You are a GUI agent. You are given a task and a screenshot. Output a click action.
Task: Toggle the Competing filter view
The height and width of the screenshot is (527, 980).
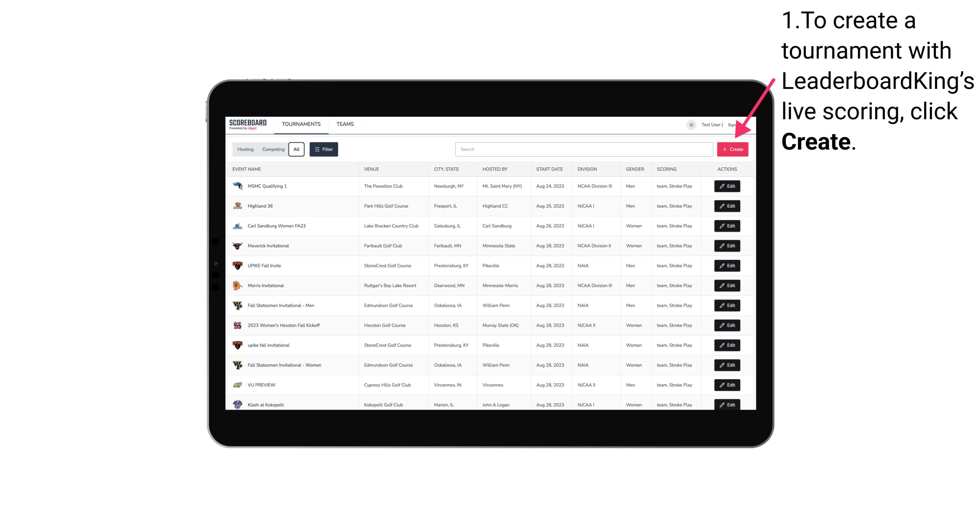pyautogui.click(x=272, y=149)
